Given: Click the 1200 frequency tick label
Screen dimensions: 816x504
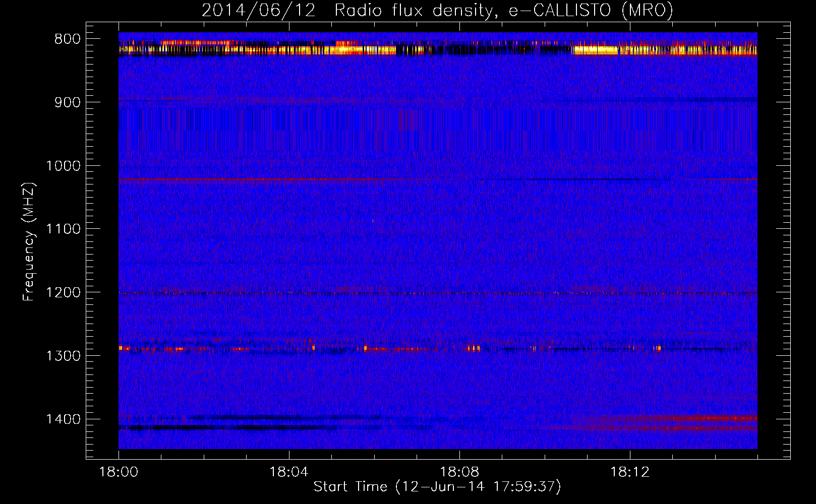Looking at the screenshot, I should tap(63, 293).
